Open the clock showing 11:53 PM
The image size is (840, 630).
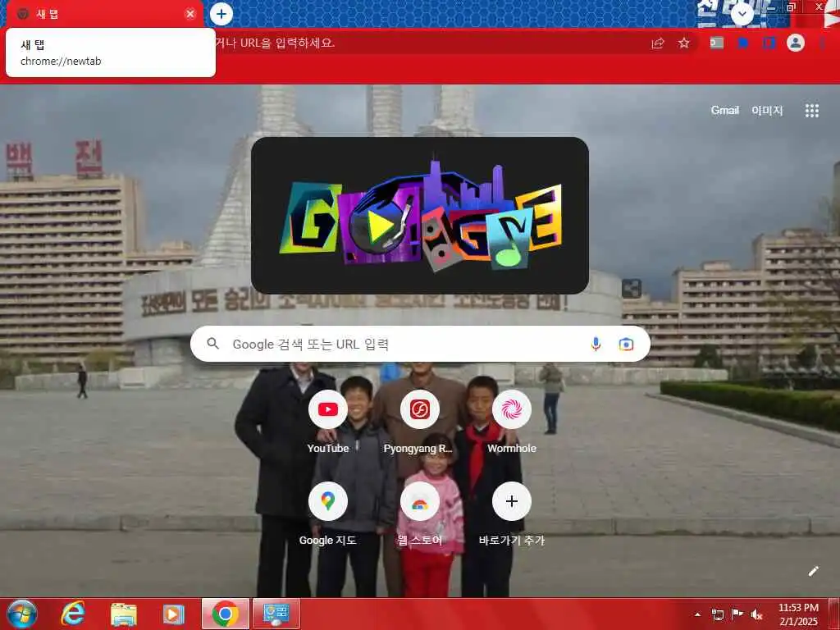coord(798,614)
